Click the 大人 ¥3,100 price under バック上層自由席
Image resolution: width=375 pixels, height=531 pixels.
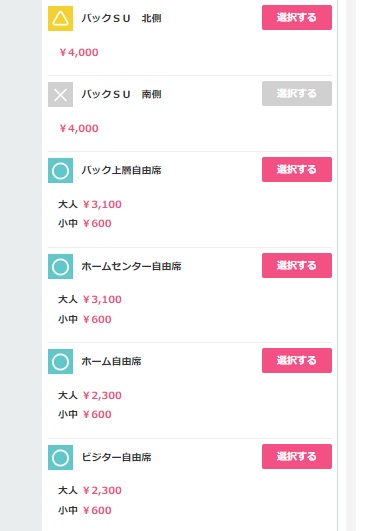90,204
